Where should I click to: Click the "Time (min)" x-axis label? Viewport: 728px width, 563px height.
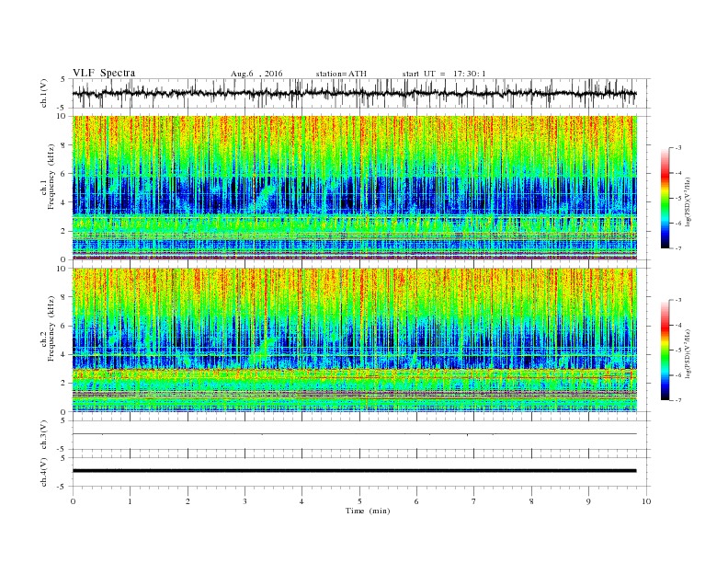[368, 511]
